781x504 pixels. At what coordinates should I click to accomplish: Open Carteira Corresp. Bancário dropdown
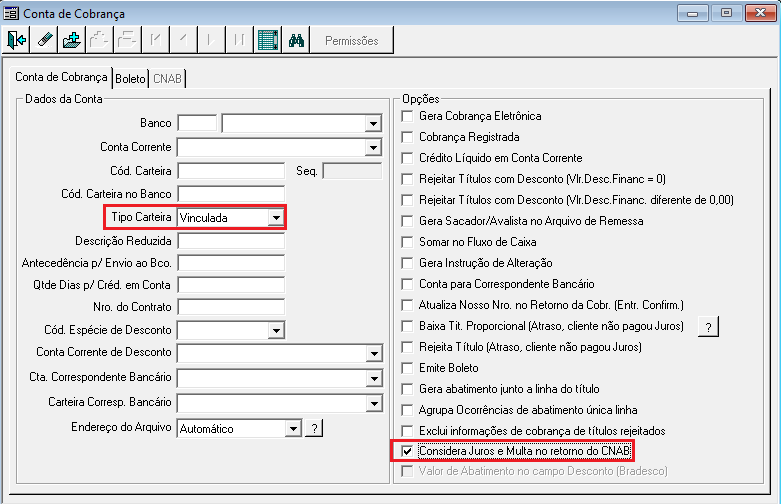click(374, 403)
